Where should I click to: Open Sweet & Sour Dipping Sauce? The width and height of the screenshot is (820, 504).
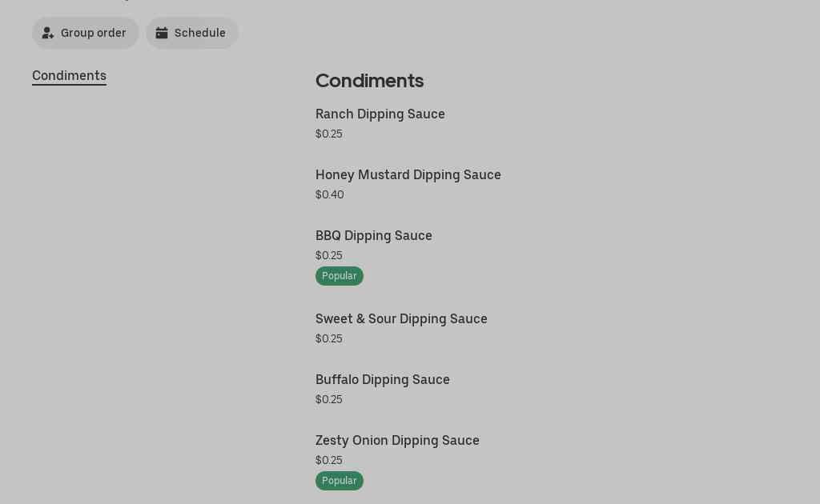401,319
